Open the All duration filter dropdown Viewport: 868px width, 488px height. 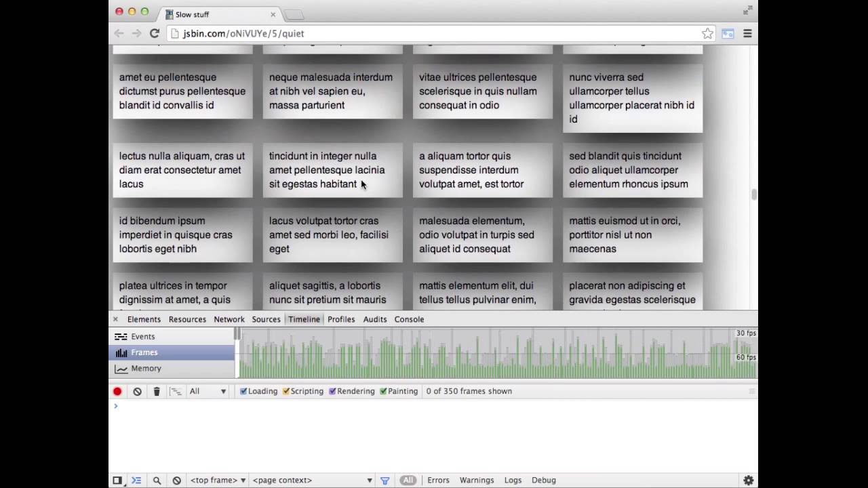(208, 391)
